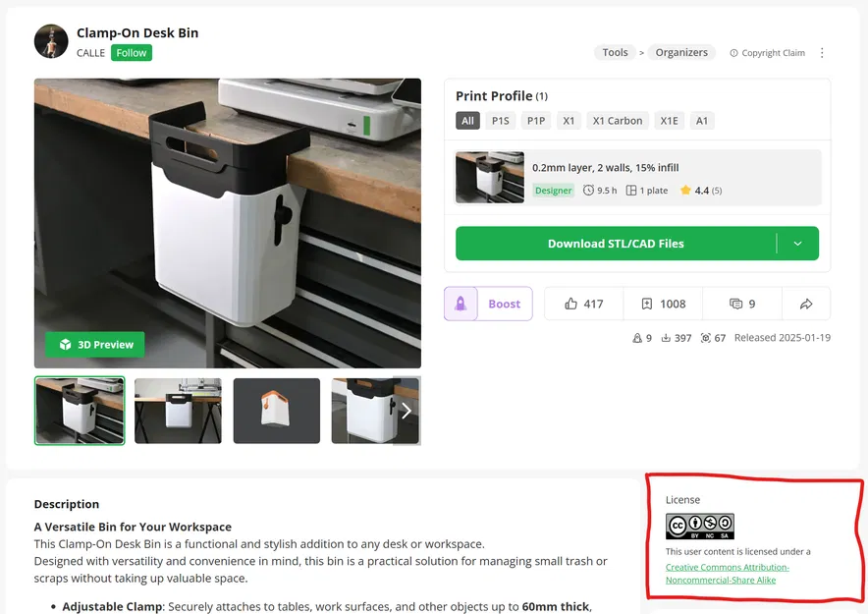The height and width of the screenshot is (614, 868).
Task: Select the A1 printer filter
Action: click(x=701, y=120)
